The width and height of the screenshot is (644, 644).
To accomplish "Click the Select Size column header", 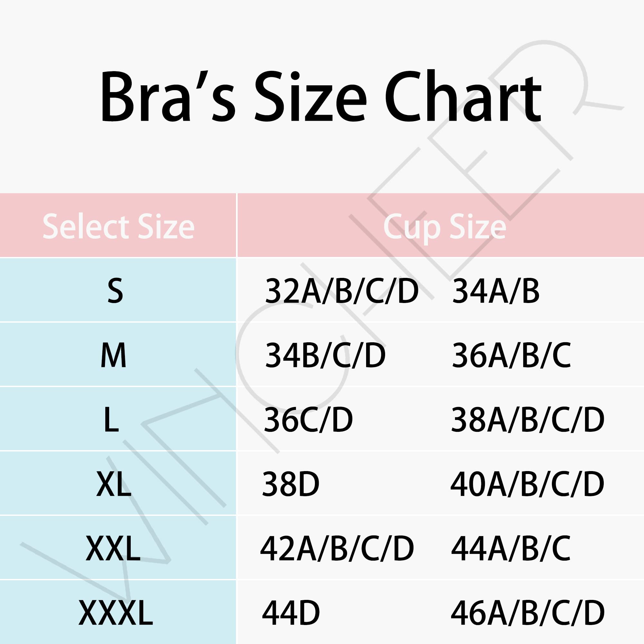I will tap(118, 227).
